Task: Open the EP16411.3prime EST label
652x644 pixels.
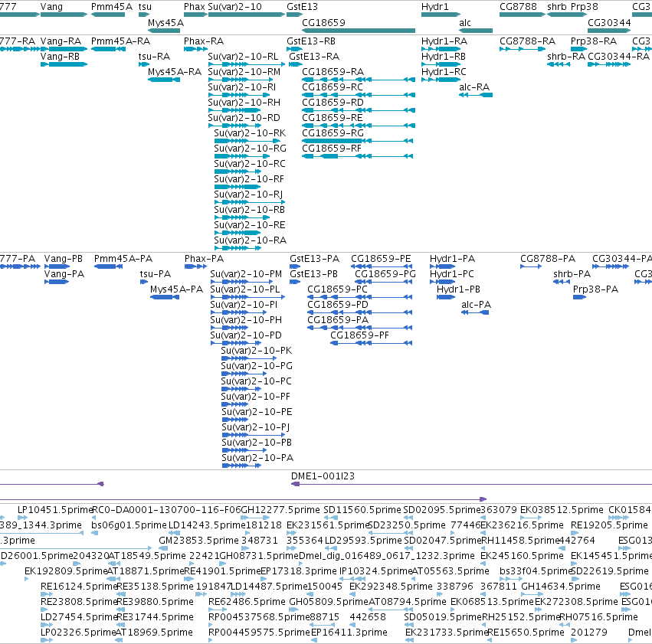Action: (349, 633)
